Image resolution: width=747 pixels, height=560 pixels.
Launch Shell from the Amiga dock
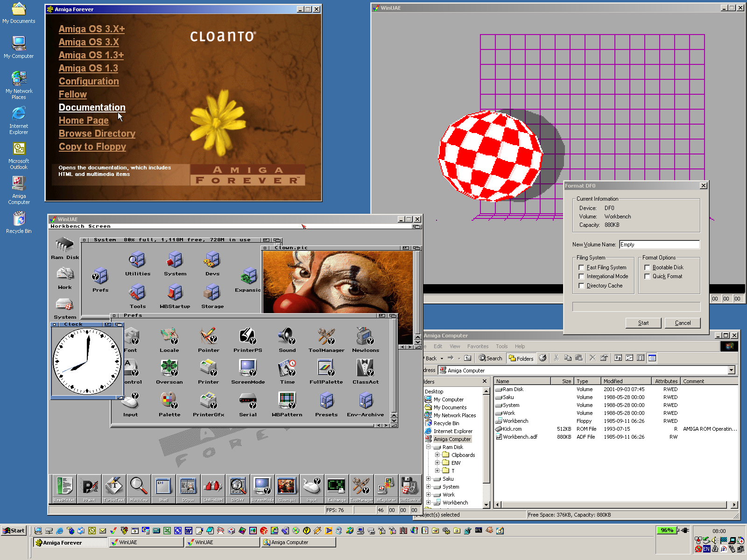[x=163, y=489]
